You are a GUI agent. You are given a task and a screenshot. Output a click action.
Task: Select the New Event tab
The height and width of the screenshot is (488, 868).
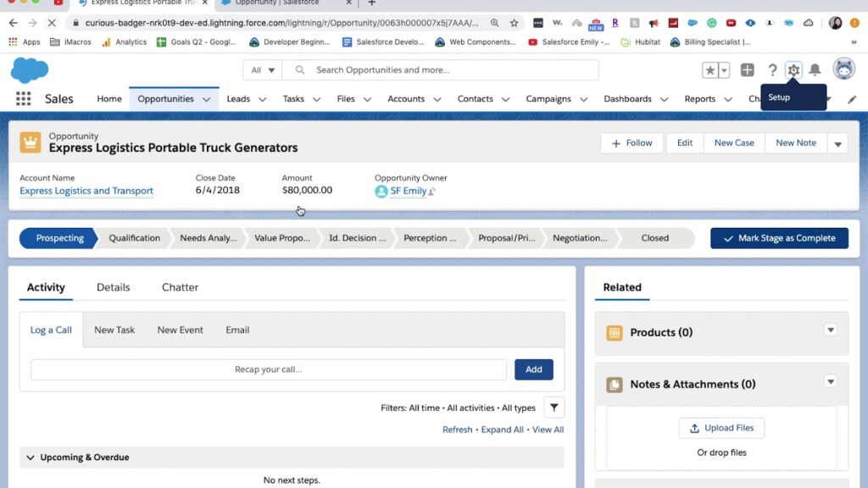click(180, 330)
